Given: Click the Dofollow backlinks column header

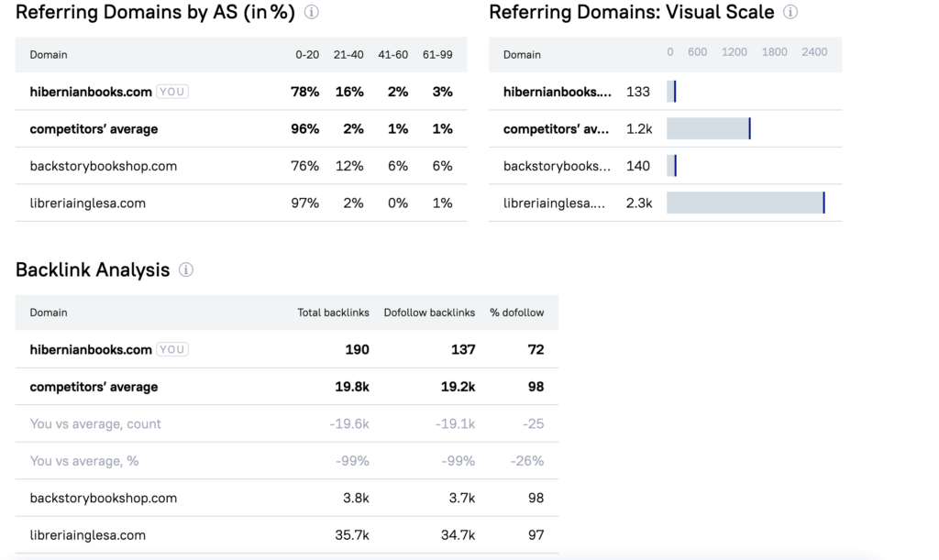Looking at the screenshot, I should (x=429, y=313).
